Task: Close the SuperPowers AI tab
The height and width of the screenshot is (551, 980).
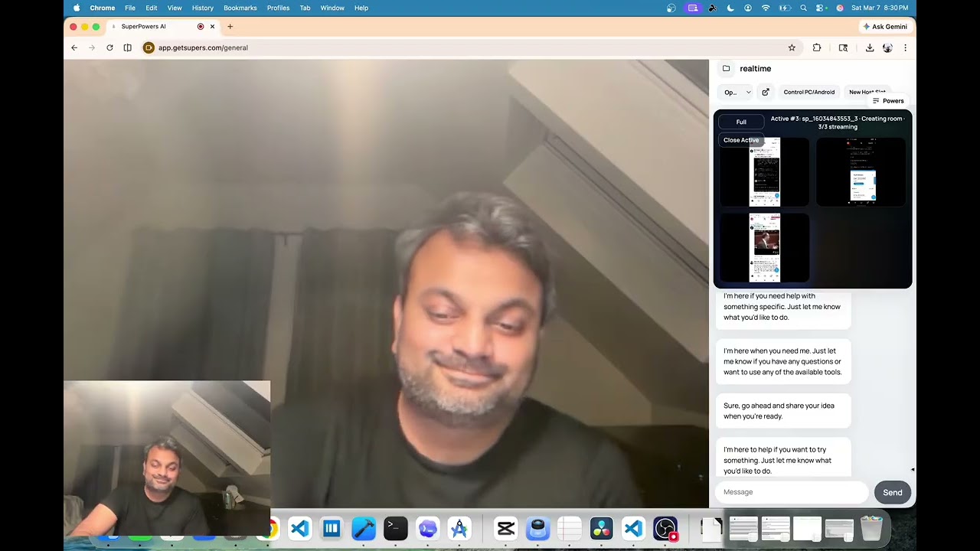Action: (x=213, y=26)
